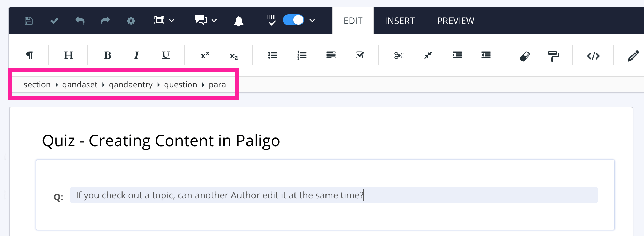This screenshot has width=644, height=236.
Task: Click the Q: label of the question
Action: tap(58, 197)
